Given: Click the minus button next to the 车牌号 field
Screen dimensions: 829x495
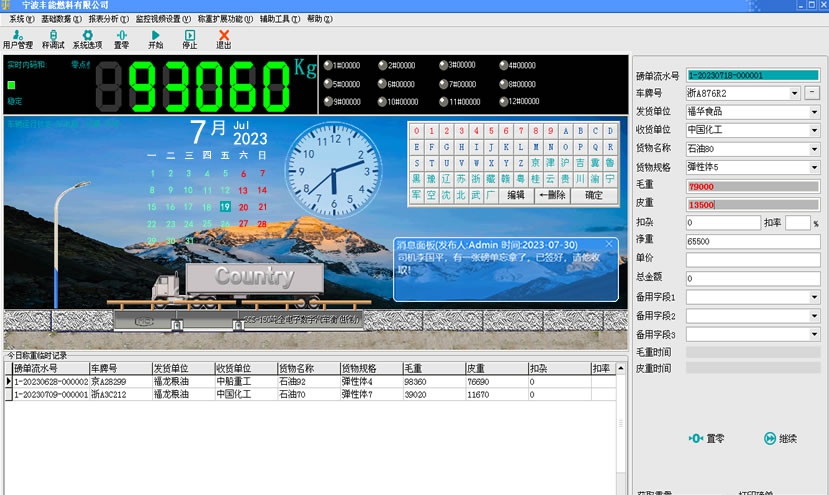Looking at the screenshot, I should 812,93.
